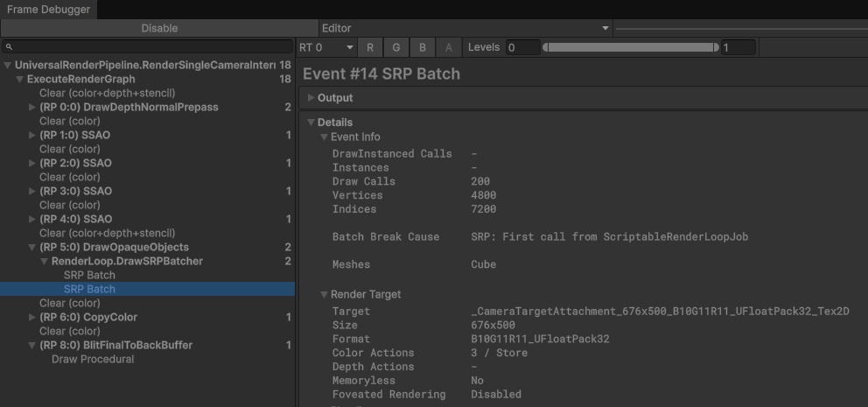Image resolution: width=868 pixels, height=407 pixels.
Task: Click the Meshes value Cube
Action: coord(483,264)
